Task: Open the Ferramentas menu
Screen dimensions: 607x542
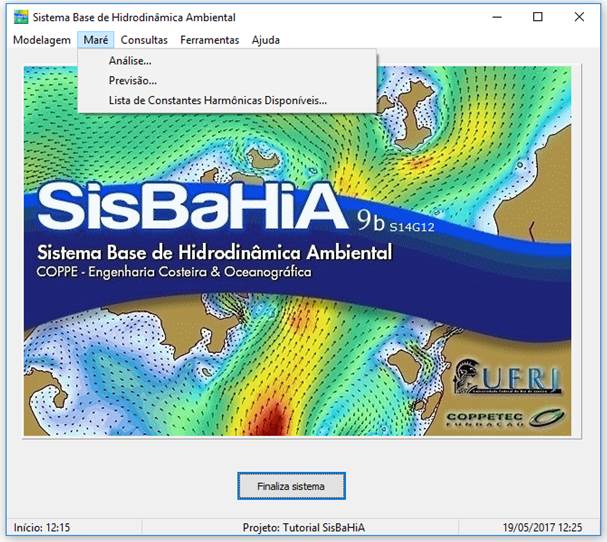Action: pyautogui.click(x=209, y=40)
